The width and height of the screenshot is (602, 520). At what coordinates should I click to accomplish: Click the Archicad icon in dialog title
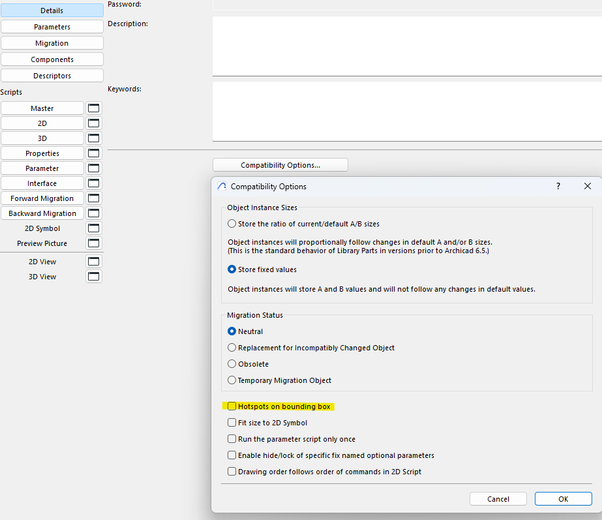[x=222, y=186]
